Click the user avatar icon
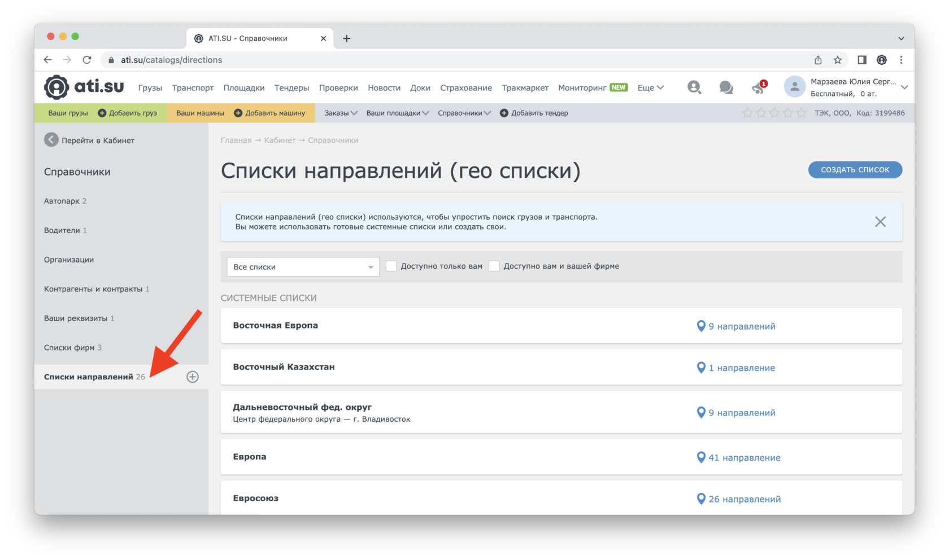Viewport: 949px width, 560px height. point(794,87)
